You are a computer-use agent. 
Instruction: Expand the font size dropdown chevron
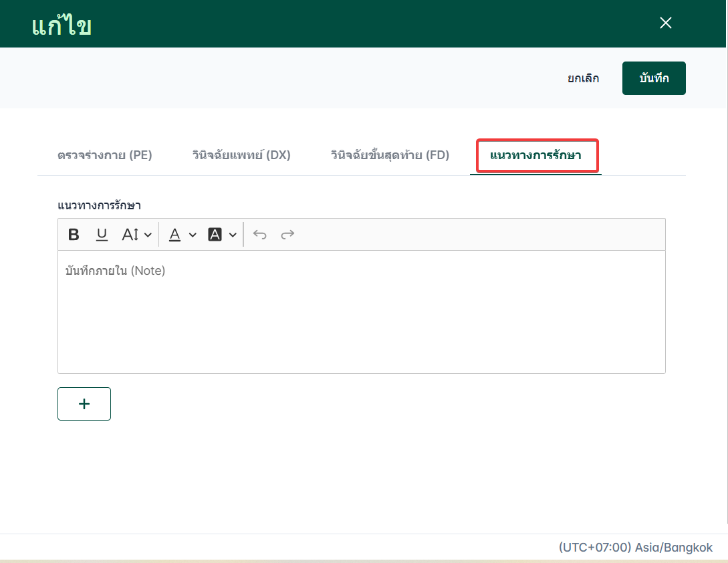(x=148, y=235)
